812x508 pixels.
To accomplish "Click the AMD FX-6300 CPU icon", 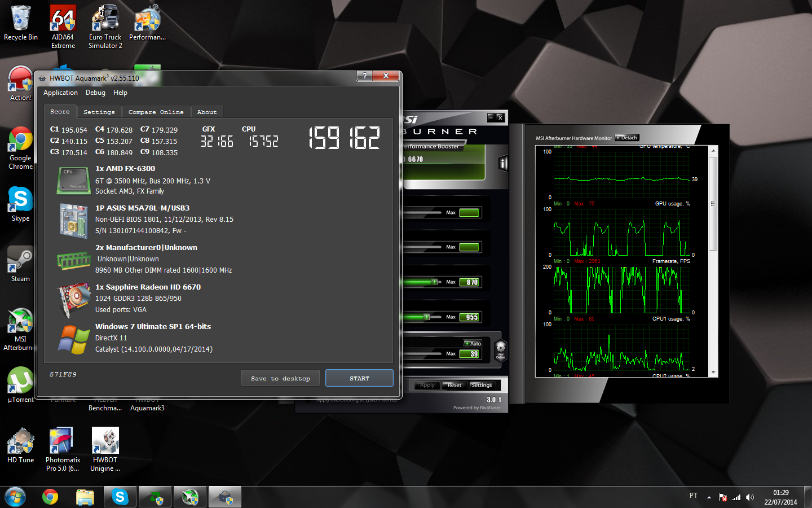I will point(74,181).
